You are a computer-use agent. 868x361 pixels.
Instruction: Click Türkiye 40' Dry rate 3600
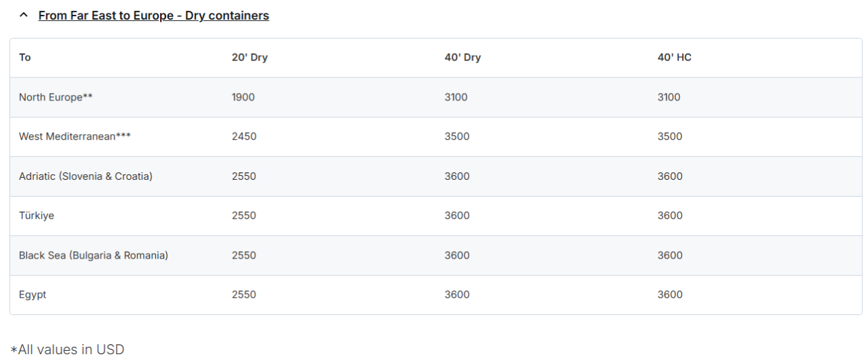point(457,216)
